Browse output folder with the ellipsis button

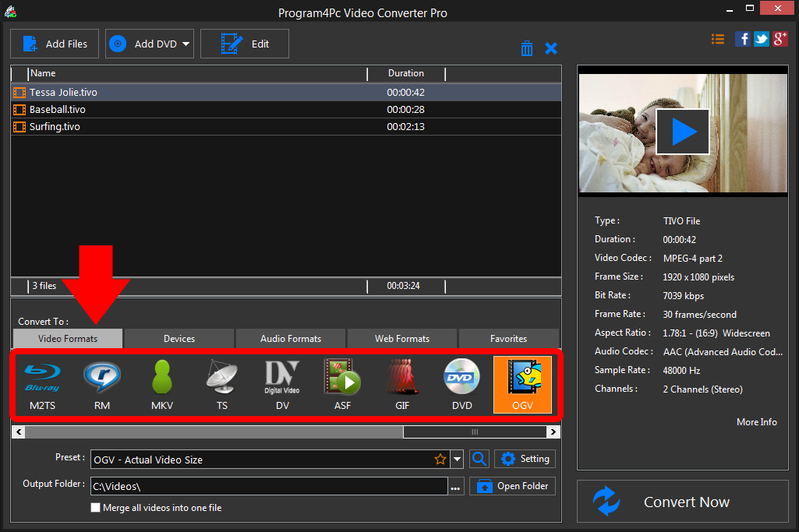click(455, 487)
